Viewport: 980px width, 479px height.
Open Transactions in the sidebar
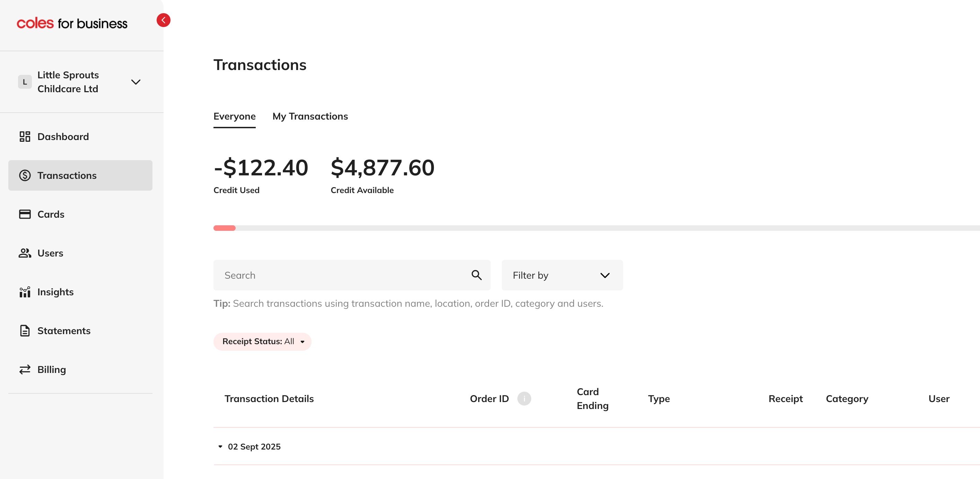coord(80,175)
